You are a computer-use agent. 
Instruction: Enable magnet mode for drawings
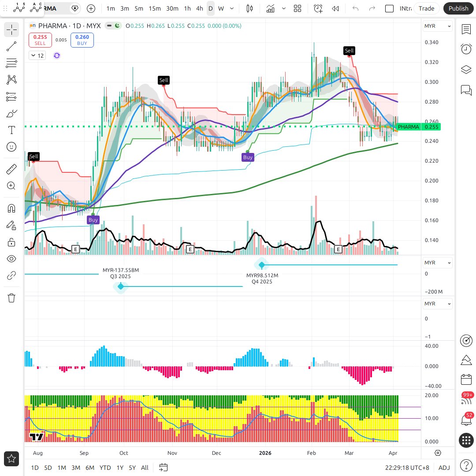point(11,208)
